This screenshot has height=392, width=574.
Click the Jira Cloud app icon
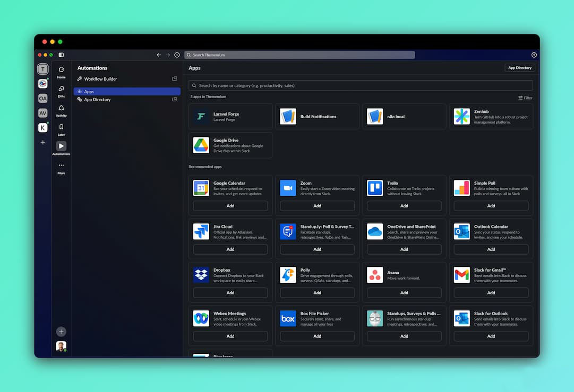coord(201,231)
